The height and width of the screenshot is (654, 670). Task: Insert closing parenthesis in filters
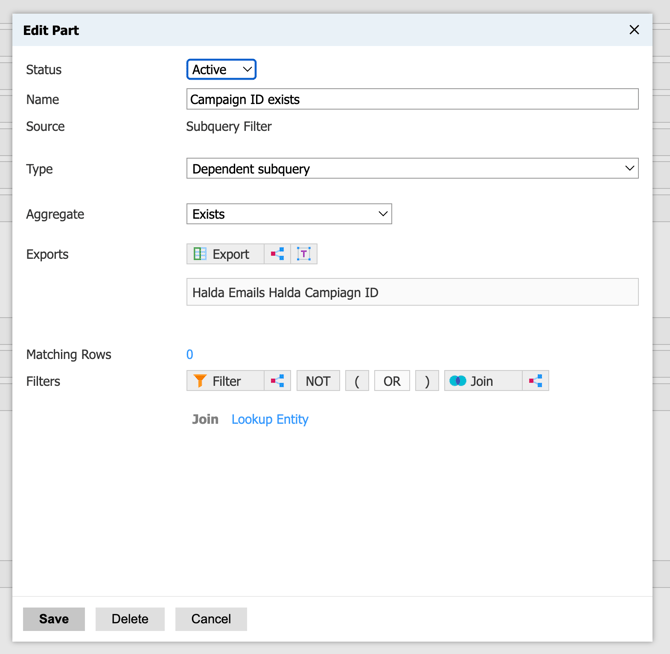tap(427, 381)
